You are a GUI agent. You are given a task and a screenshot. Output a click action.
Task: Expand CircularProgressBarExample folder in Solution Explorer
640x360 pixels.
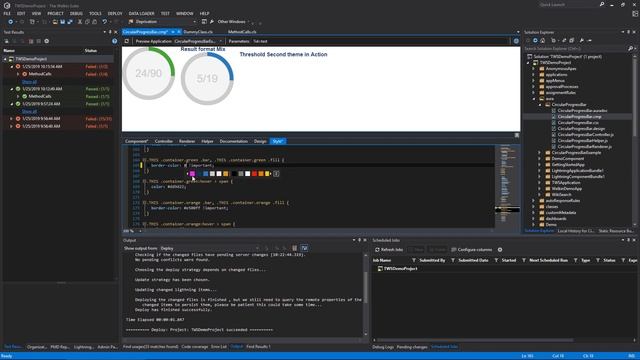[540, 153]
